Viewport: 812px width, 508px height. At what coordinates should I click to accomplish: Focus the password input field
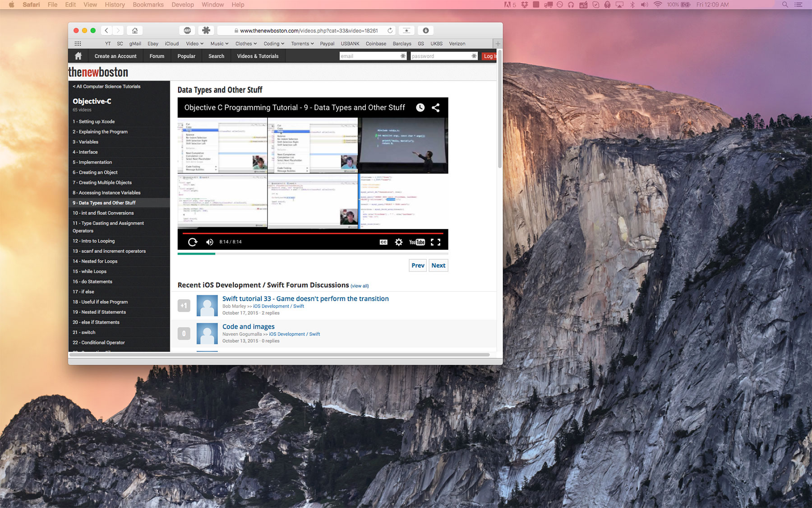(x=444, y=56)
